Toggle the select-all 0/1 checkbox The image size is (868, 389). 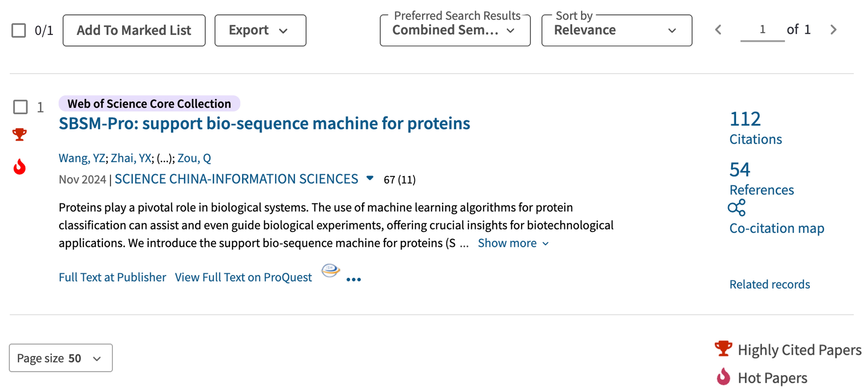tap(19, 30)
